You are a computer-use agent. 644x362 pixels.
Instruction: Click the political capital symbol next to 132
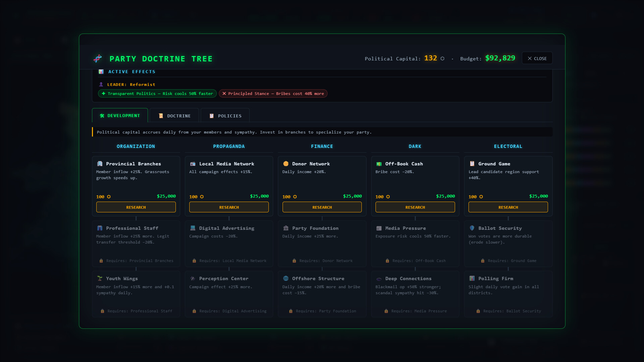coord(442,59)
